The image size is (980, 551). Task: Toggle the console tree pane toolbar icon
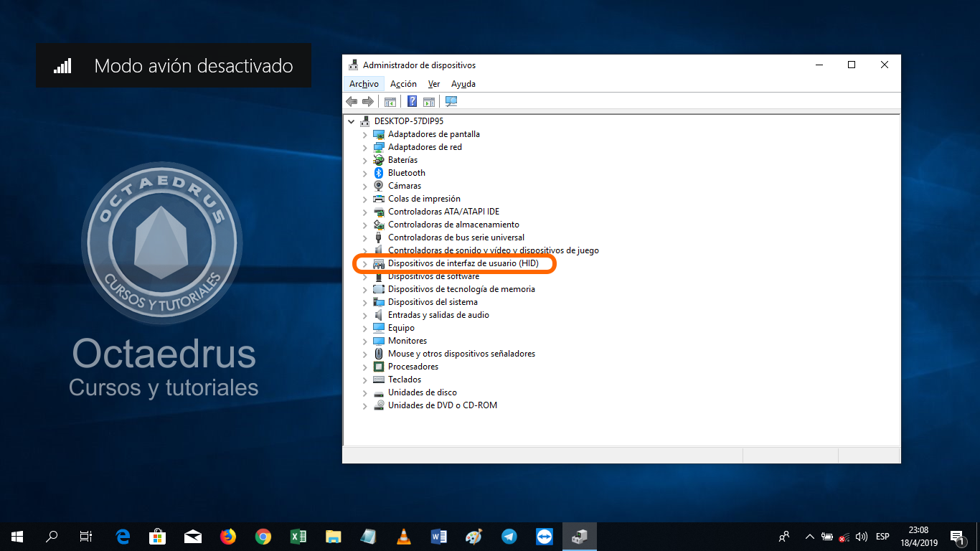pos(390,101)
